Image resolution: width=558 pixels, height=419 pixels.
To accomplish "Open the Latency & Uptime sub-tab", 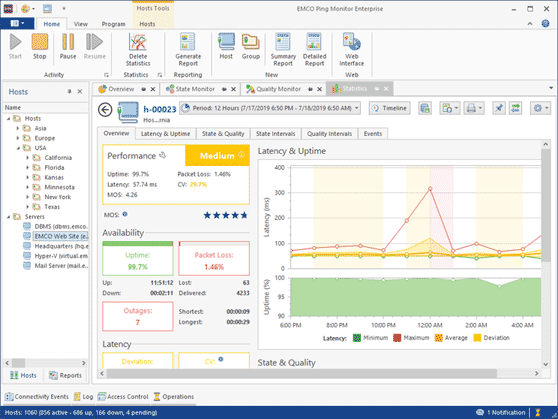I will pyautogui.click(x=165, y=134).
